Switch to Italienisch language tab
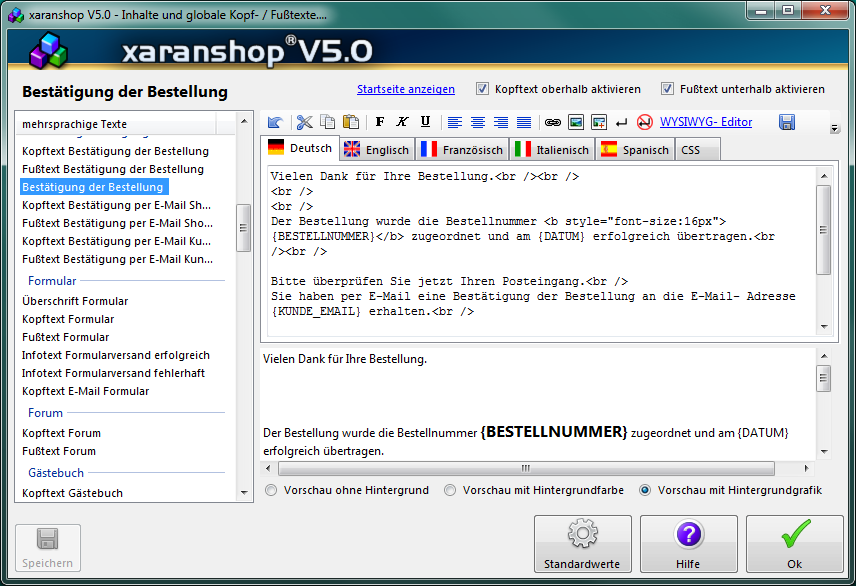This screenshot has width=856, height=586. coord(552,150)
